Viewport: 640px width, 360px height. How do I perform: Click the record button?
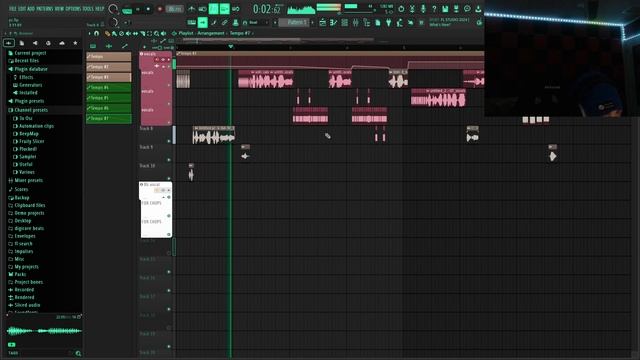[160, 9]
